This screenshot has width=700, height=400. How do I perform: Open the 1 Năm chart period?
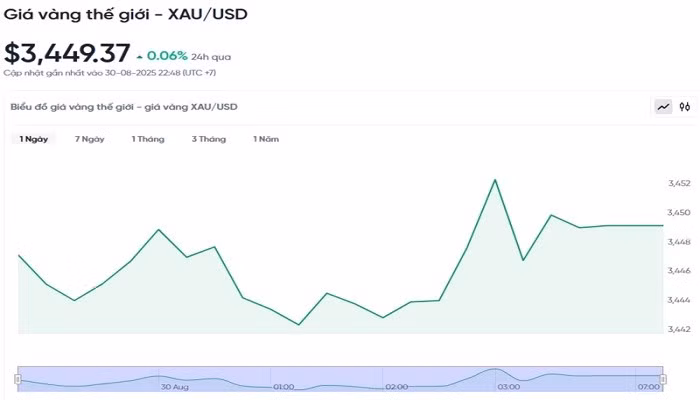coord(266,139)
